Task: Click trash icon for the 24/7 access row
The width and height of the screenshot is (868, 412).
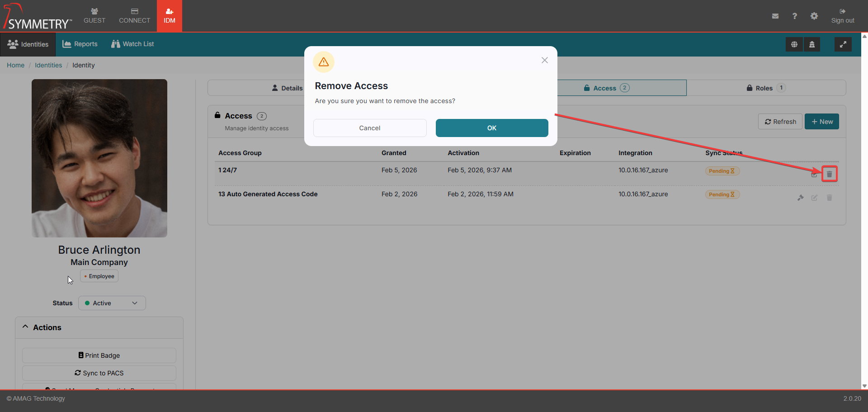Action: click(830, 174)
